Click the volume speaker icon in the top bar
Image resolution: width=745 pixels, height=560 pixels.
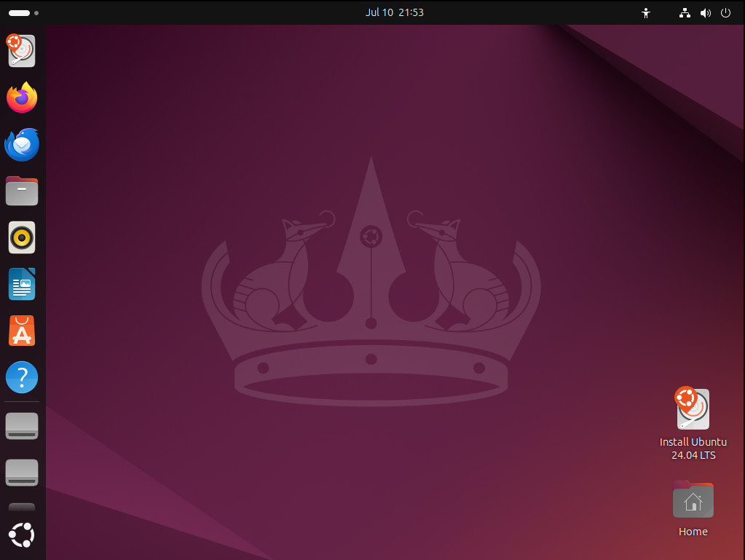pos(706,13)
